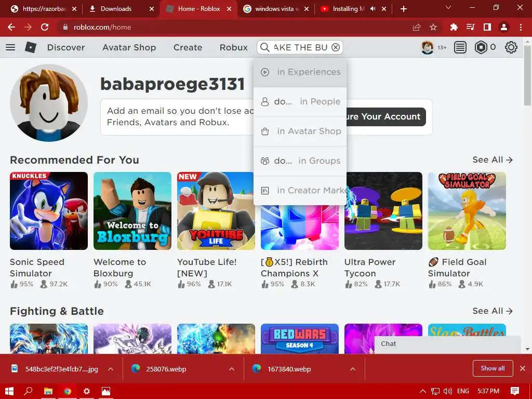Search in Creator Marketplace suggestion

pyautogui.click(x=300, y=190)
